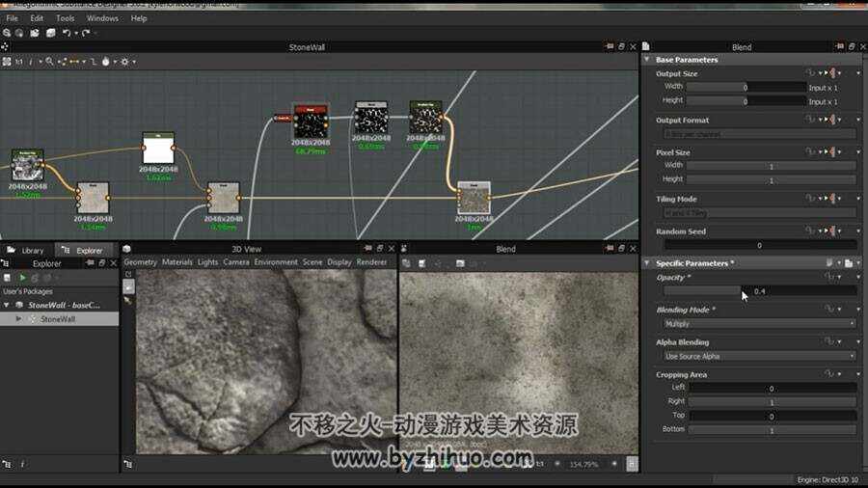Adjust the Output Size Height slider
This screenshot has height=488, width=868.
746,101
